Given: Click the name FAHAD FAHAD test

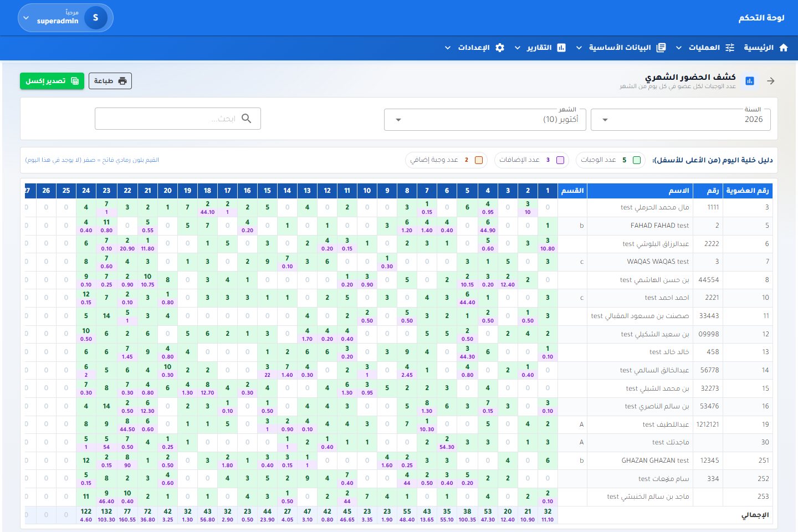Looking at the screenshot, I should (x=659, y=226).
